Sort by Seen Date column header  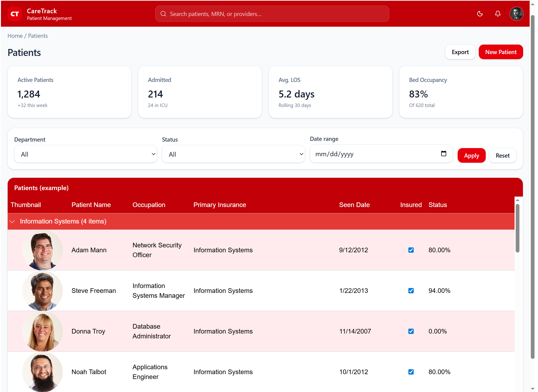(x=354, y=205)
